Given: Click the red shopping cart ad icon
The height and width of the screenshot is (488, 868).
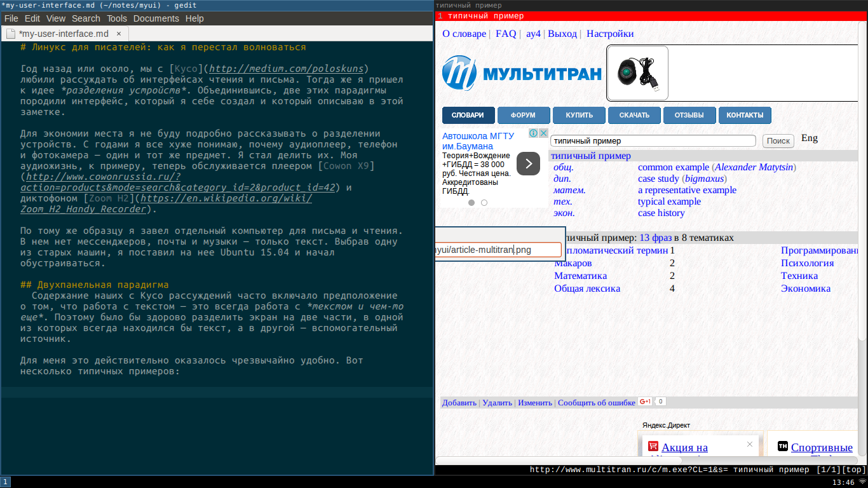Looking at the screenshot, I should (653, 447).
